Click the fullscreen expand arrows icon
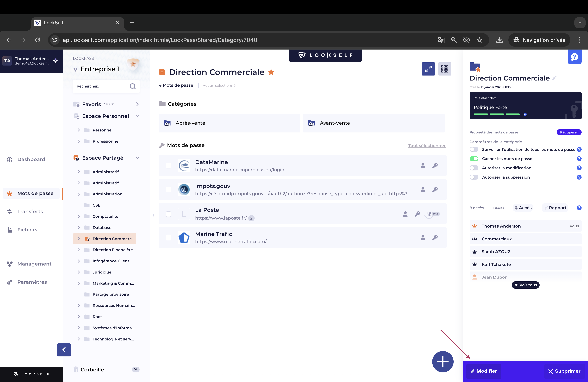This screenshot has width=588, height=382. coord(428,69)
